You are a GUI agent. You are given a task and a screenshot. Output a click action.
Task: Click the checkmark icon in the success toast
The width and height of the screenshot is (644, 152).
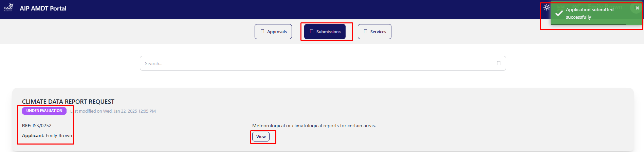point(559,13)
